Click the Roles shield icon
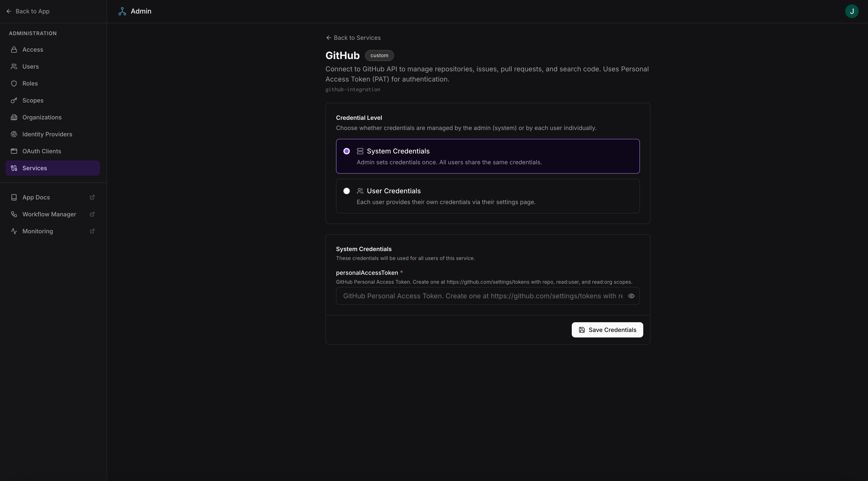 tap(14, 83)
